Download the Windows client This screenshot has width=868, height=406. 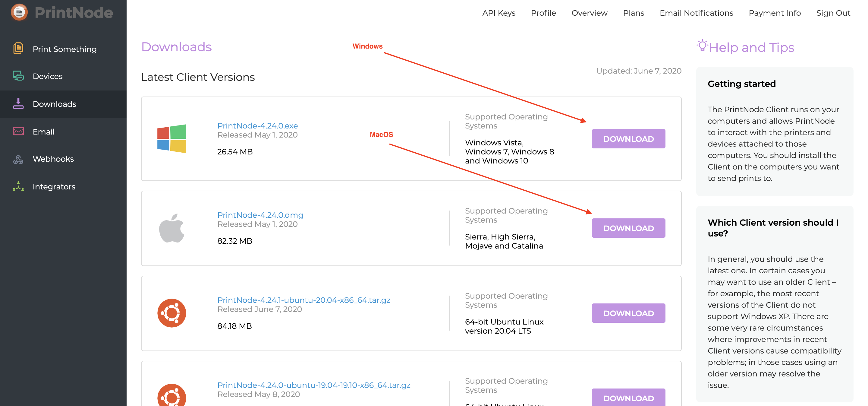pyautogui.click(x=628, y=138)
